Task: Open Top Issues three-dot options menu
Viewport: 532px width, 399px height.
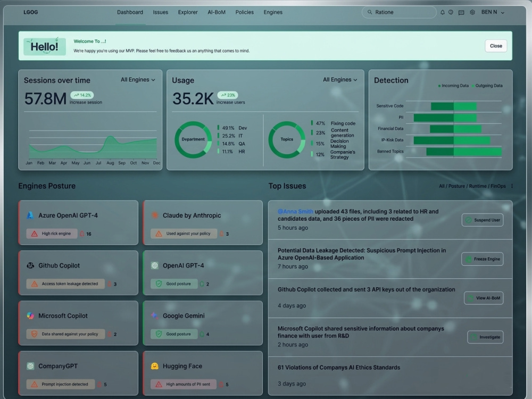Action: [512, 186]
